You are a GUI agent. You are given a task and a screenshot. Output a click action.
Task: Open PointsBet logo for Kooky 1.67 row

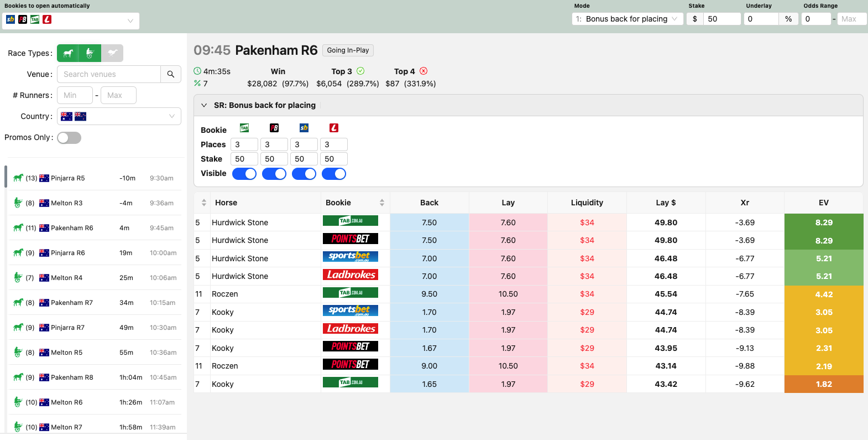pos(351,346)
